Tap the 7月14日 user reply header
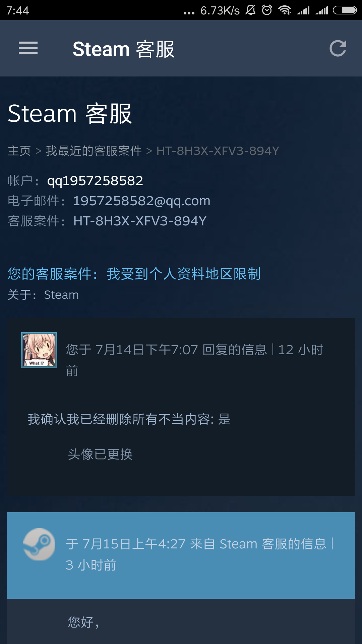362x644 pixels. pyautogui.click(x=195, y=360)
